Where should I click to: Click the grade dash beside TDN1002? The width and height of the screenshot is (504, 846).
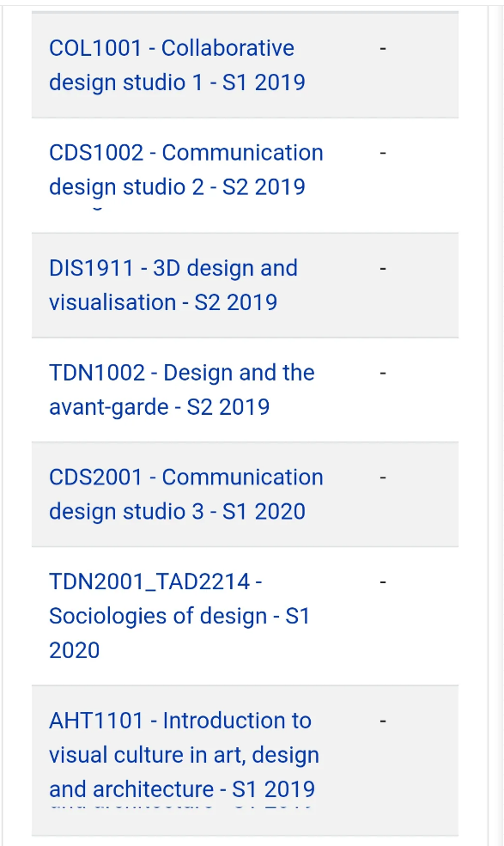click(383, 373)
